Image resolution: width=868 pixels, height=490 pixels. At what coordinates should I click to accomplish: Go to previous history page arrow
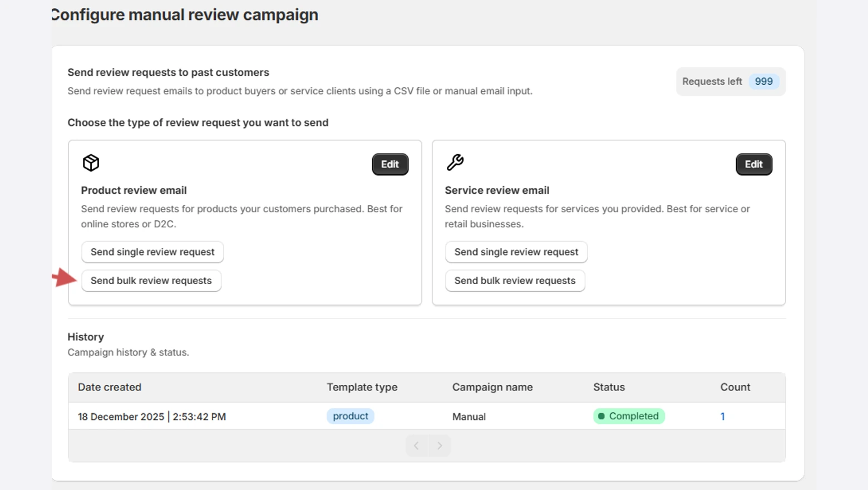coord(417,445)
